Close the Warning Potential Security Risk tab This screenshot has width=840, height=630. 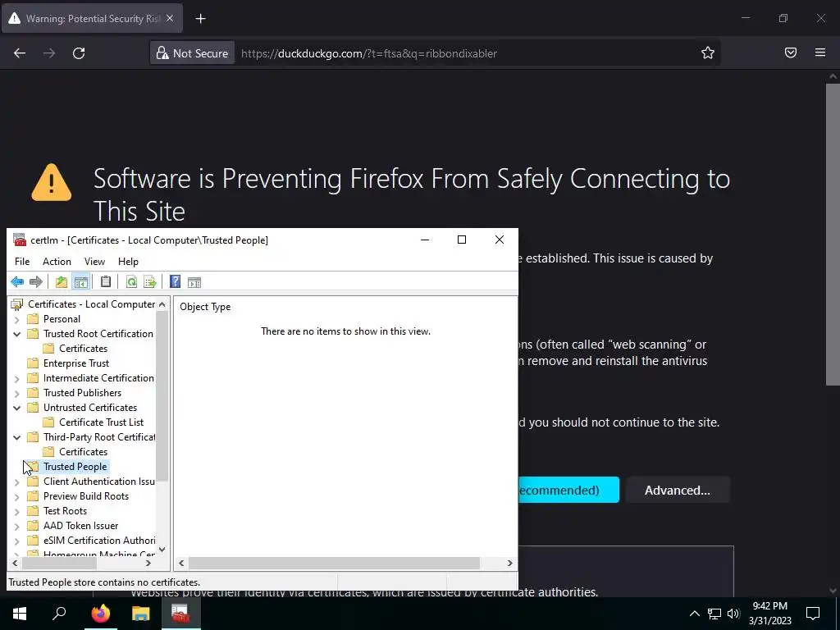tap(170, 18)
